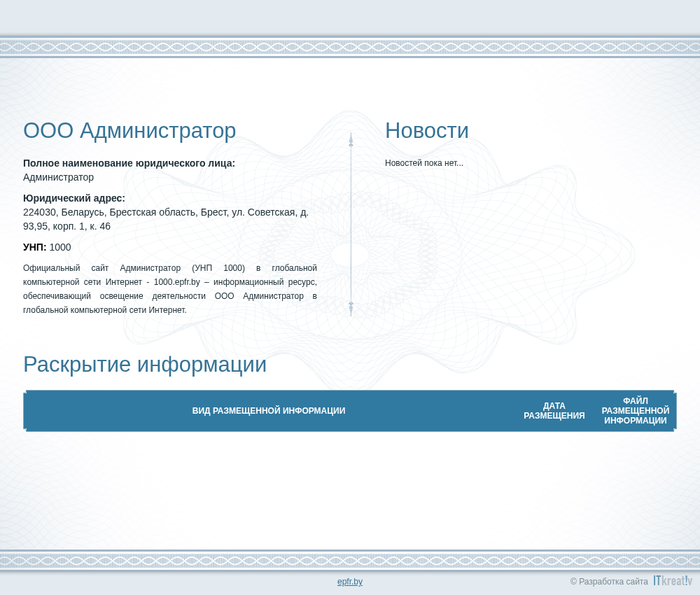This screenshot has height=595, width=700.
Task: Click the Файл размещенной информации column header
Action: [636, 411]
